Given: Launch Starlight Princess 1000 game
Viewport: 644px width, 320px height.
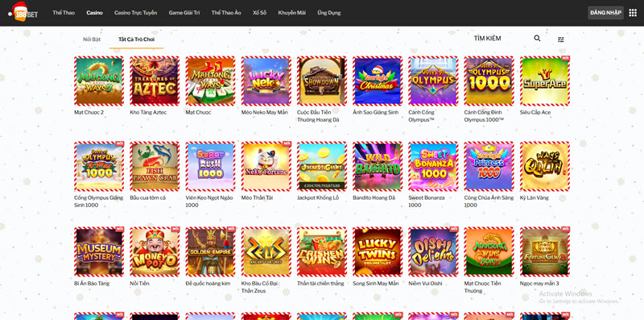Looking at the screenshot, I should click(489, 167).
